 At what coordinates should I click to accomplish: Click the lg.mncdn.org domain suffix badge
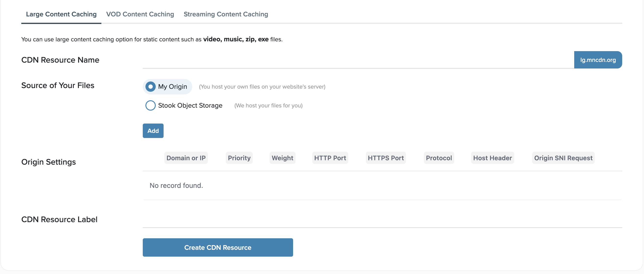point(598,60)
